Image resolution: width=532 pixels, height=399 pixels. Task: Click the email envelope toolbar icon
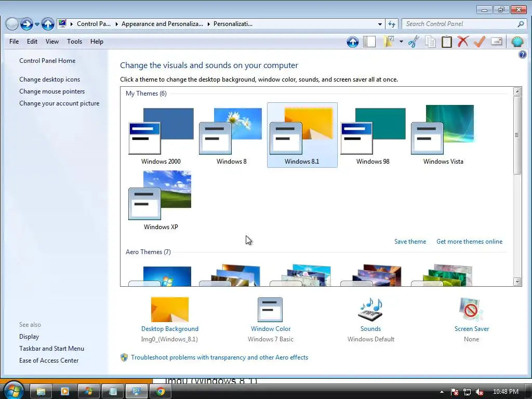[x=496, y=42]
